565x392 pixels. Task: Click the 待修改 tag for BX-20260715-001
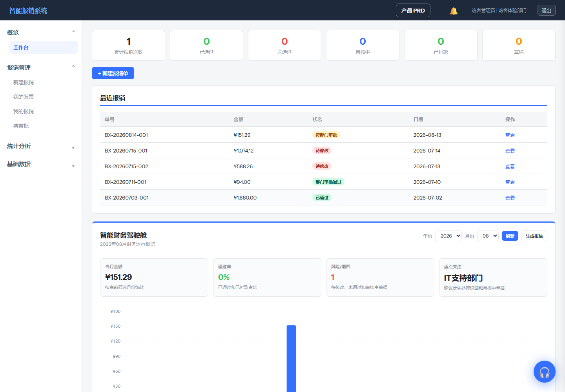(x=322, y=151)
